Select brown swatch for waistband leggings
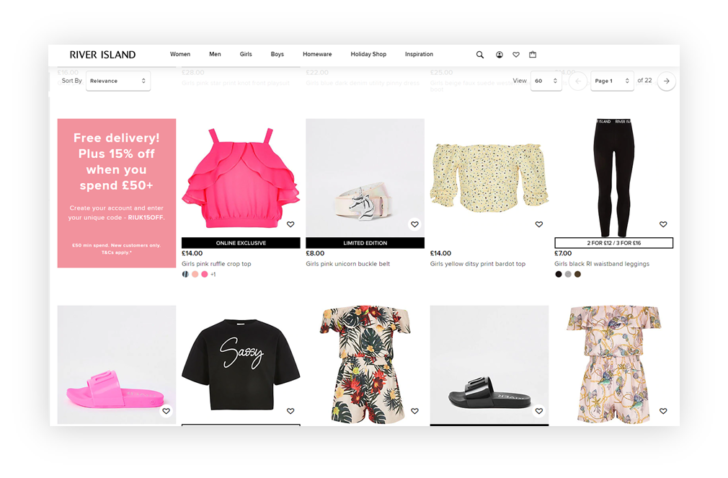 point(578,274)
